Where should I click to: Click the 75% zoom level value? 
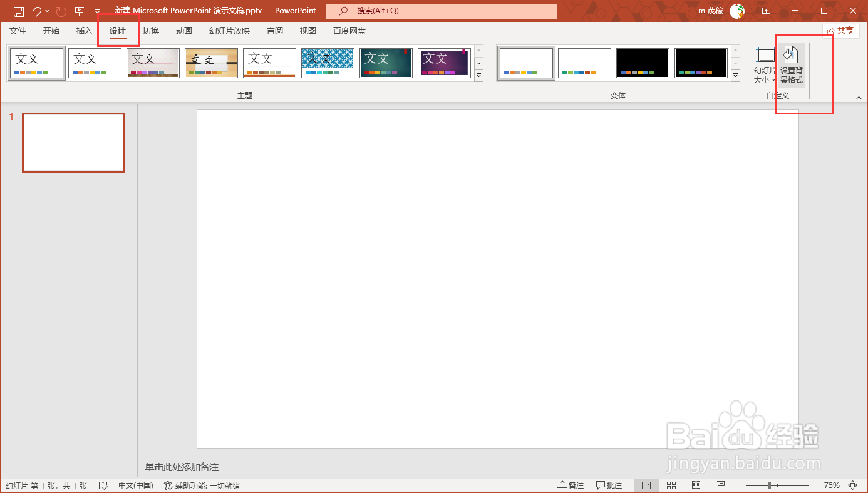[832, 485]
